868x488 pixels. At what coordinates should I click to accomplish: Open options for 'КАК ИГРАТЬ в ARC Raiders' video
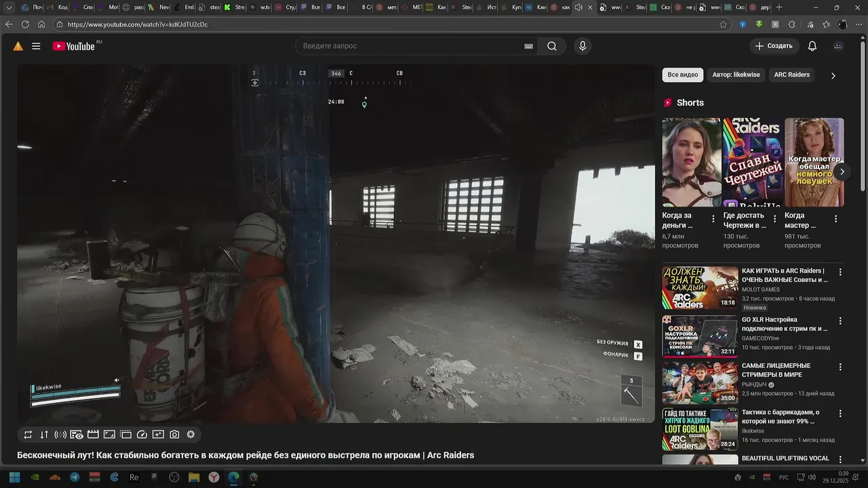pyautogui.click(x=840, y=272)
